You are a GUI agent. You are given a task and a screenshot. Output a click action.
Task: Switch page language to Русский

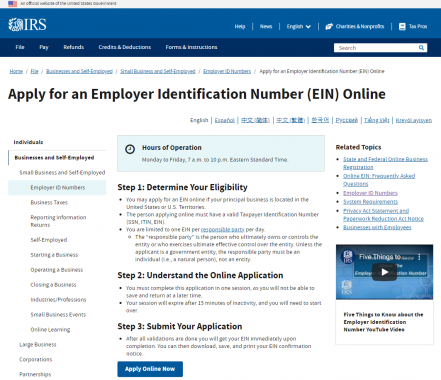(x=347, y=120)
